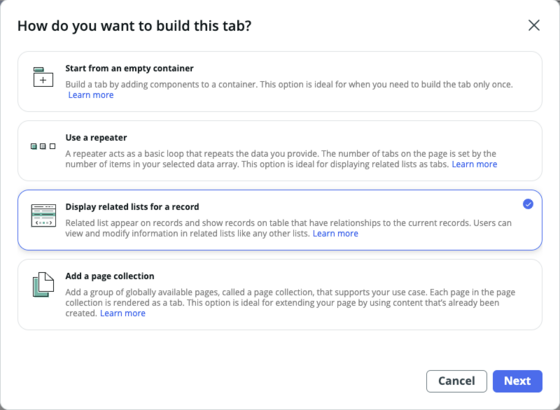Click the page collection description paragraph
Image resolution: width=560 pixels, height=410 pixels.
click(290, 302)
